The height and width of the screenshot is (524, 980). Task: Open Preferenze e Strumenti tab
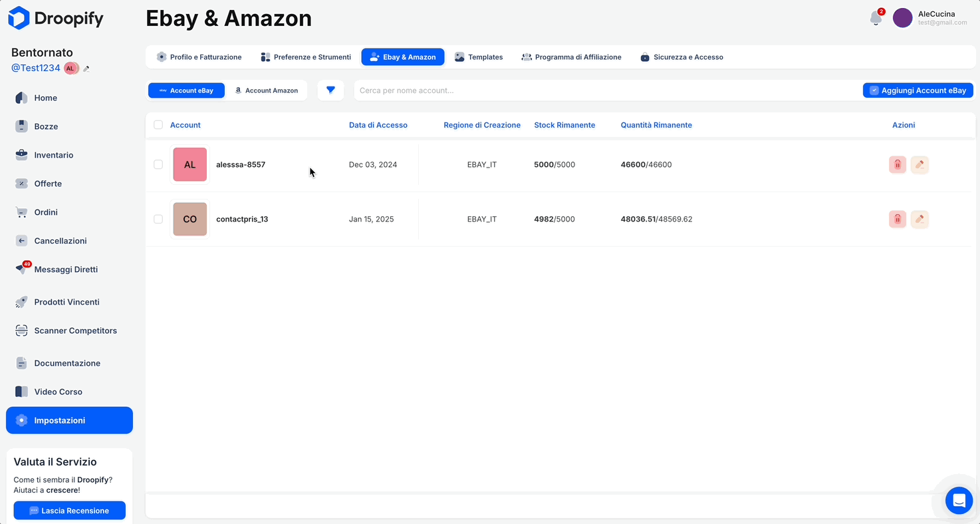click(306, 57)
